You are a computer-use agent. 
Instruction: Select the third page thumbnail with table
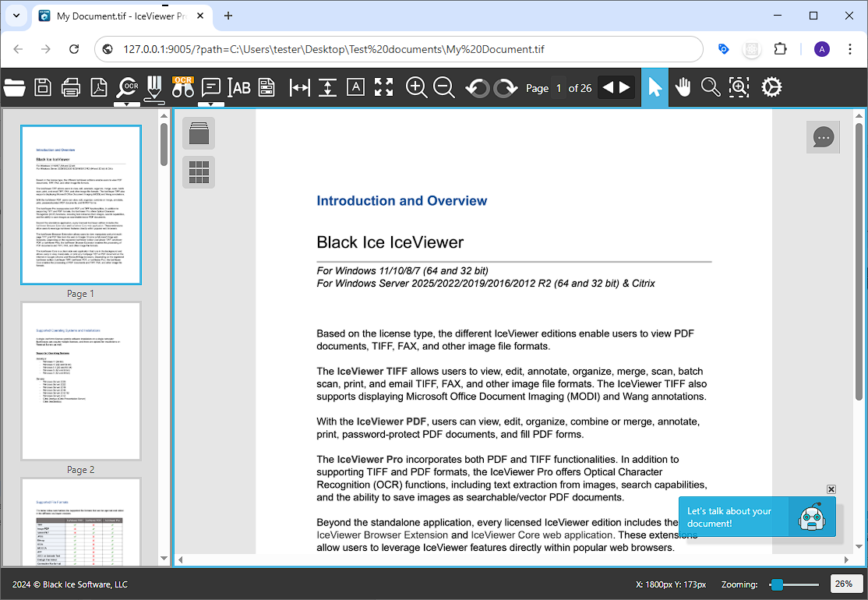tap(81, 521)
